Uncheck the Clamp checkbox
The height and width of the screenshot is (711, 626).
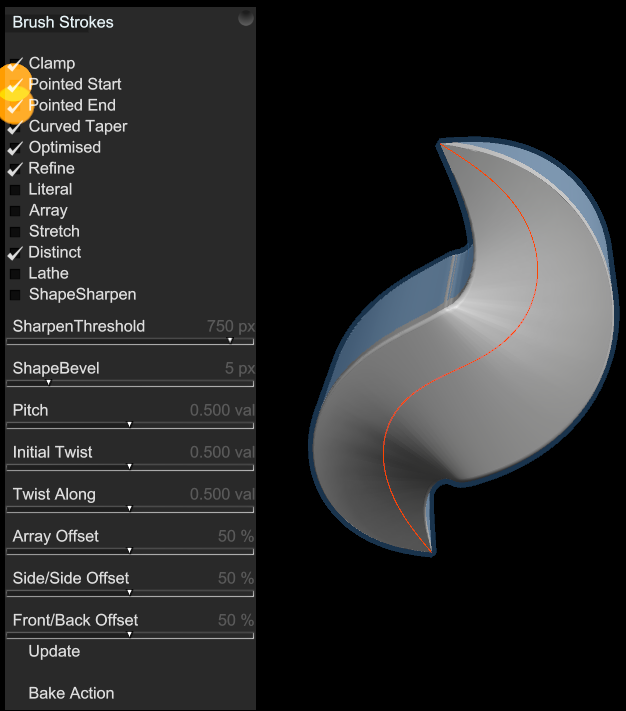15,63
